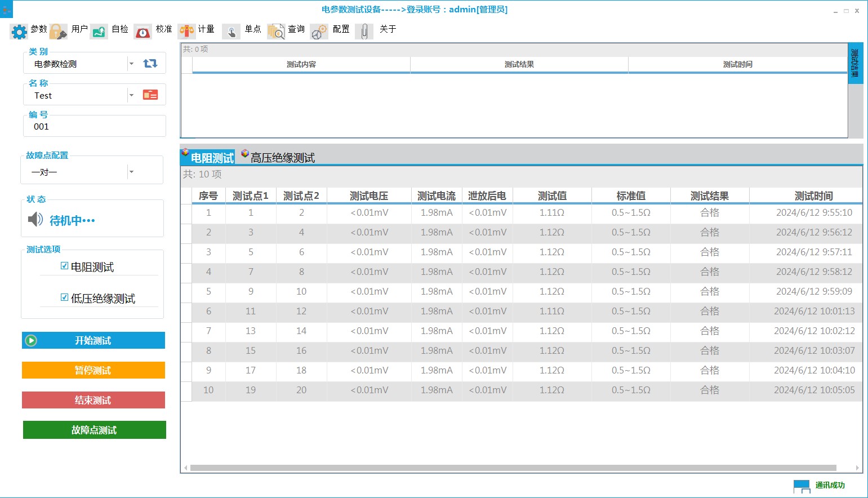Expand the 类别 电参数检测 dropdown
The width and height of the screenshot is (868, 498).
pos(131,64)
